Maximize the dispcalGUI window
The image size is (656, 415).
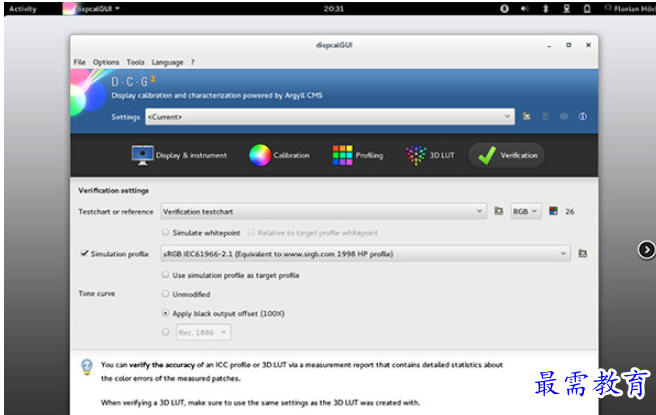coord(569,45)
